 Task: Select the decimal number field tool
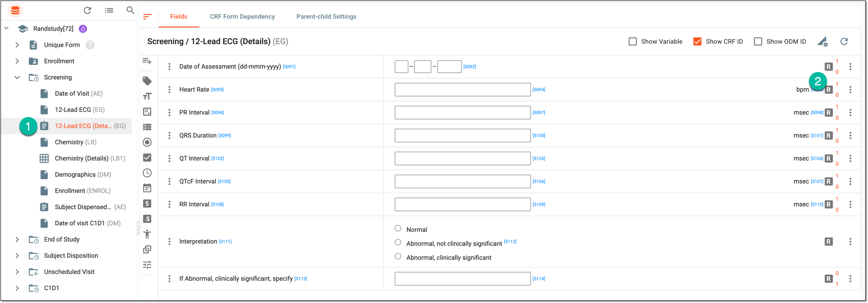coord(147,219)
